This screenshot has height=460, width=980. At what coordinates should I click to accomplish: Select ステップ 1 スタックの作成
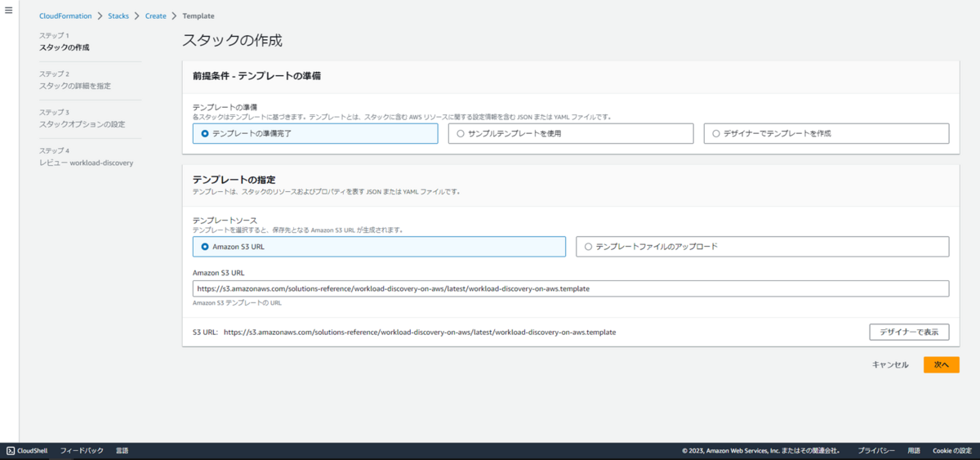point(65,42)
